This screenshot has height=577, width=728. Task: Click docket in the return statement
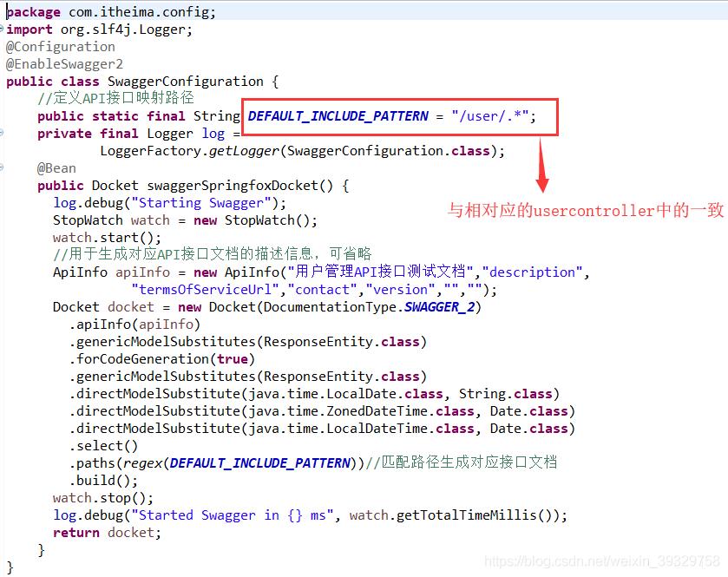point(130,533)
